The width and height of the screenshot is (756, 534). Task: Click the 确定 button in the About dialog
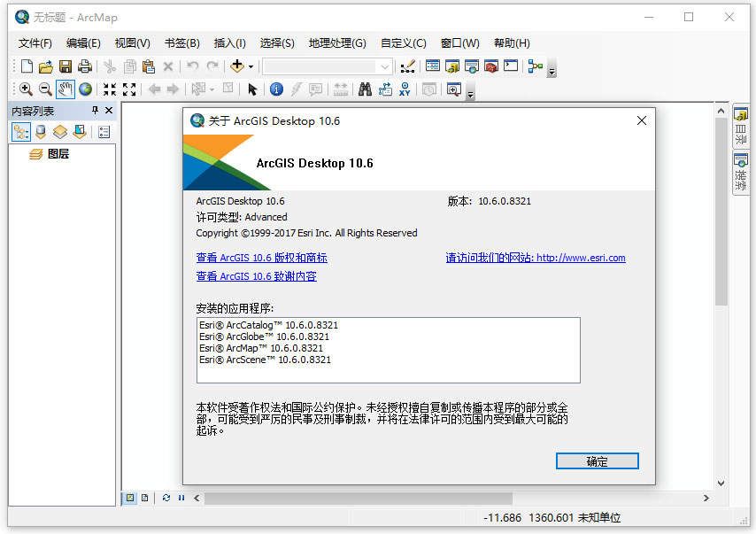(597, 460)
